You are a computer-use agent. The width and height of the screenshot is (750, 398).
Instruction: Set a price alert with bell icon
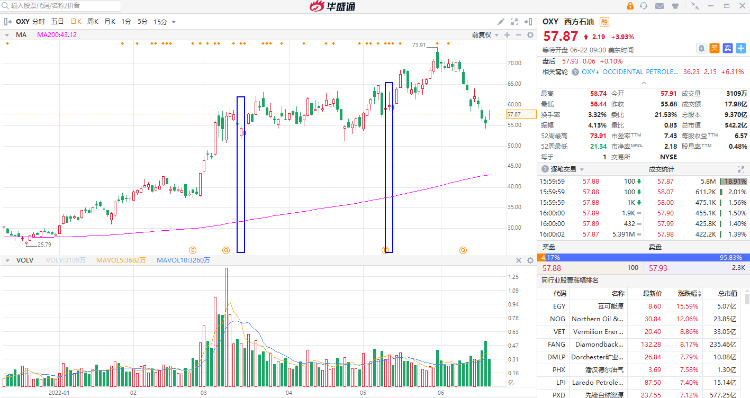coord(701,48)
